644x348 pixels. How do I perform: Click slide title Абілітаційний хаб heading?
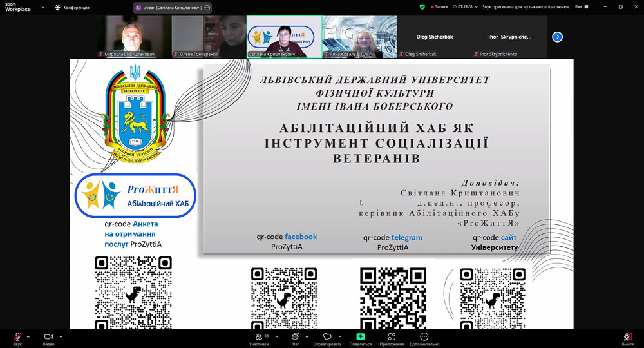tap(376, 143)
